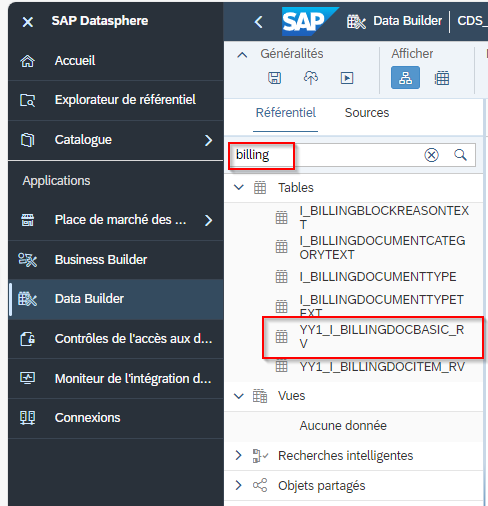Expand Place de marché des... submenu
The width and height of the screenshot is (488, 506).
(209, 220)
